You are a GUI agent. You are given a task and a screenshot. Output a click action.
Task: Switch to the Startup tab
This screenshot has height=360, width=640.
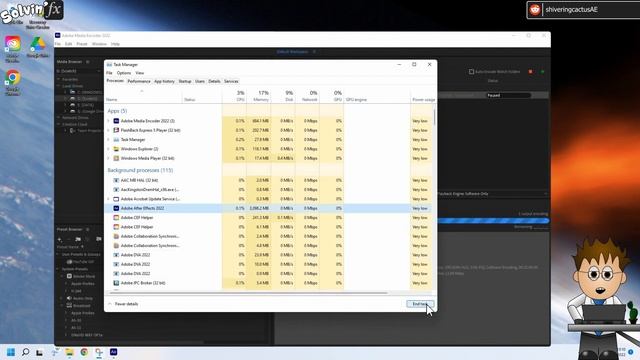coord(185,81)
